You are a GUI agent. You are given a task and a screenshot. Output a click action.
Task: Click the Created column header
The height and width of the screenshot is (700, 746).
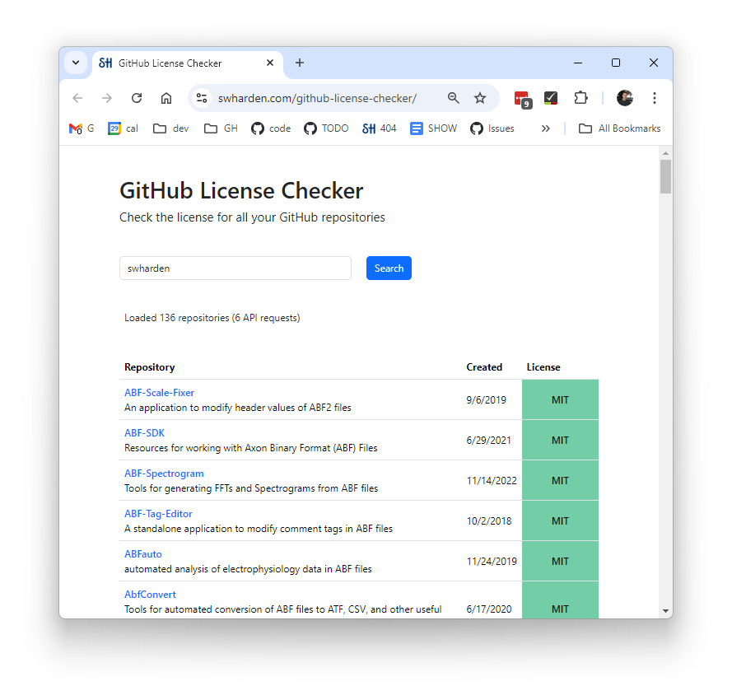point(484,367)
